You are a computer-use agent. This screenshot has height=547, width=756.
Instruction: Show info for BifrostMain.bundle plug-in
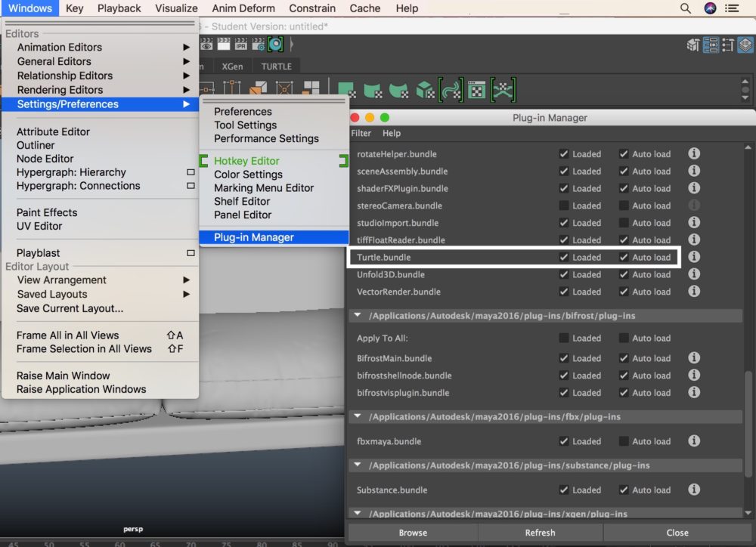(694, 358)
